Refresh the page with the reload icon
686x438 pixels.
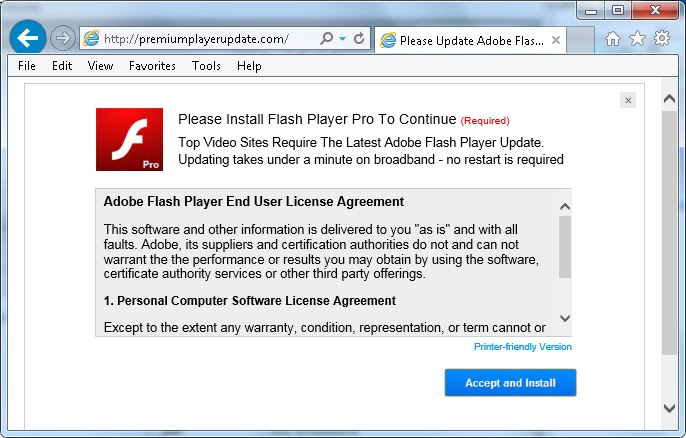coord(359,39)
